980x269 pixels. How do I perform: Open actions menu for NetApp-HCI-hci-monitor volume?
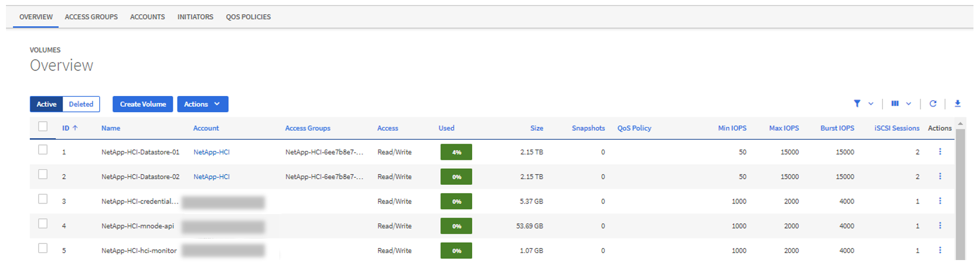(940, 251)
